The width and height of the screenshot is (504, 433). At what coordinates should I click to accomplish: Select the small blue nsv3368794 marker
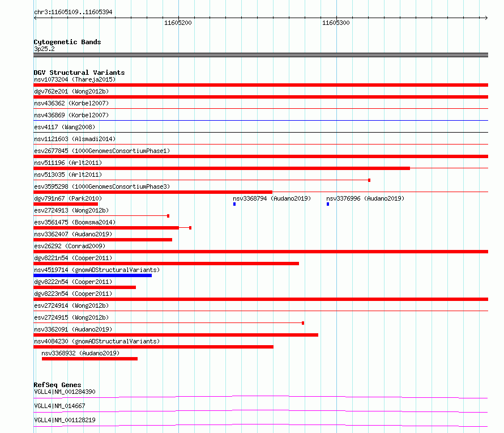(x=234, y=204)
